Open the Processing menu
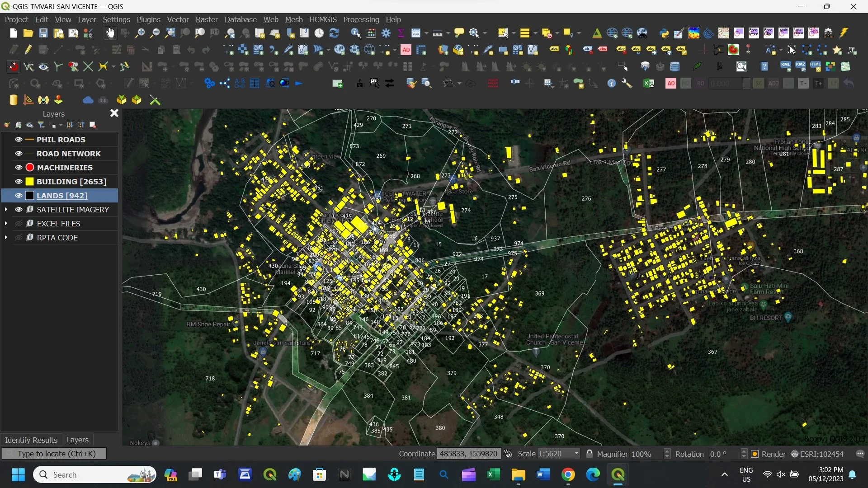The image size is (868, 488). coord(361,19)
